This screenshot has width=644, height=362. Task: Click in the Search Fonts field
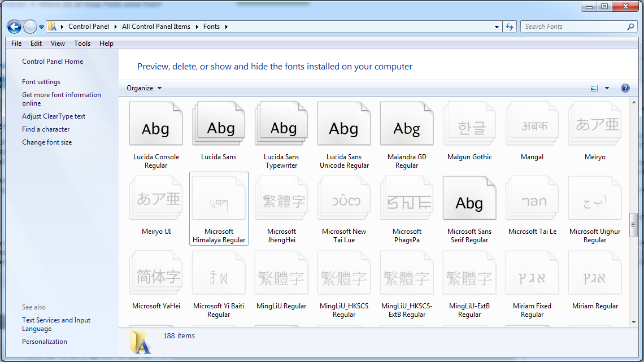[x=573, y=27]
